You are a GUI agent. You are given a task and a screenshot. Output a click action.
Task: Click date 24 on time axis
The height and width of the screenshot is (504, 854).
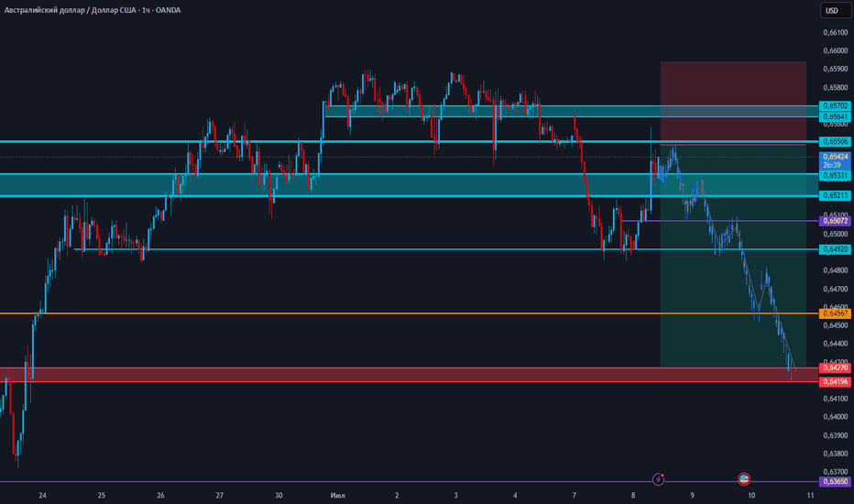pyautogui.click(x=42, y=495)
